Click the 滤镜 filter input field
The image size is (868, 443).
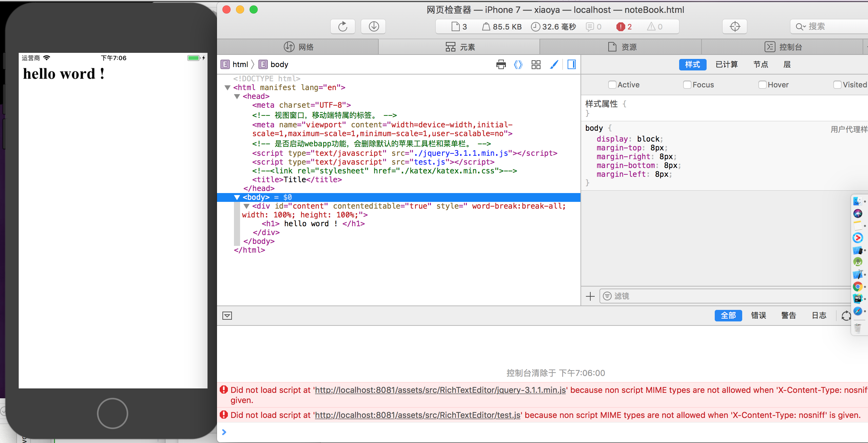coord(644,296)
